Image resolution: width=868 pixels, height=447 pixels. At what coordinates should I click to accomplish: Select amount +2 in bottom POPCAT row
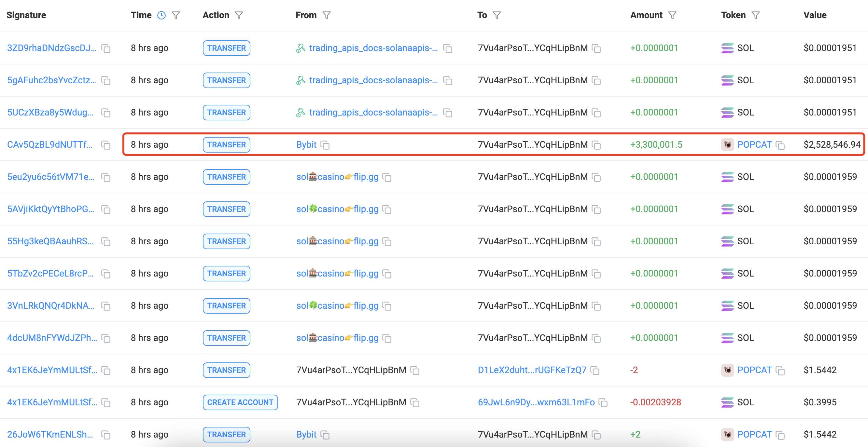(635, 435)
